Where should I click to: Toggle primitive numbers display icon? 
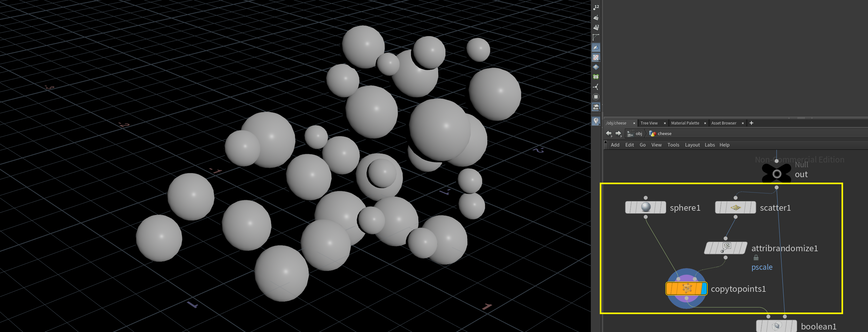[x=596, y=27]
